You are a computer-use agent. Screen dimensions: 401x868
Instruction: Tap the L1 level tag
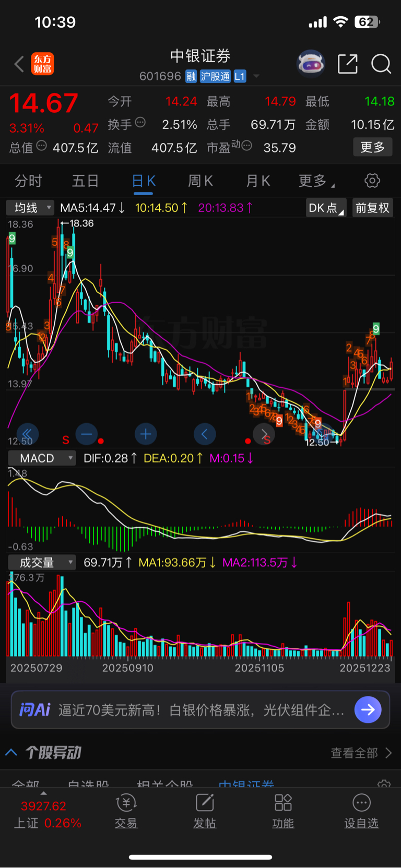240,77
